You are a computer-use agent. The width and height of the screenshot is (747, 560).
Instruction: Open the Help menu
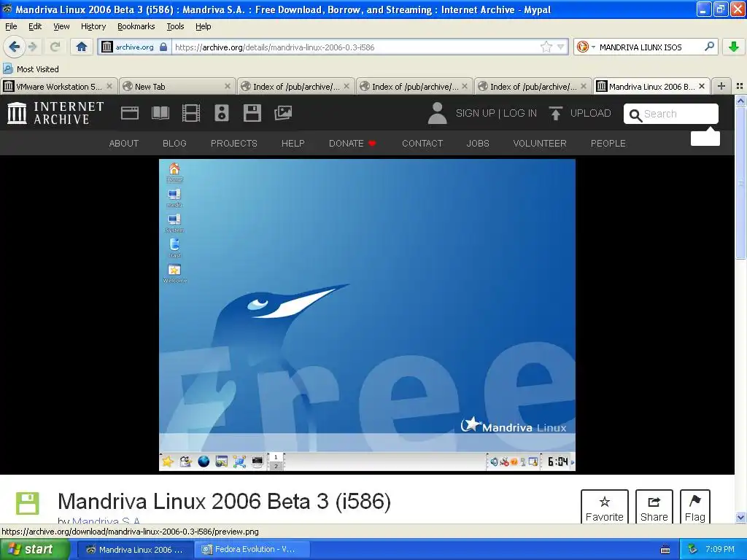point(203,26)
